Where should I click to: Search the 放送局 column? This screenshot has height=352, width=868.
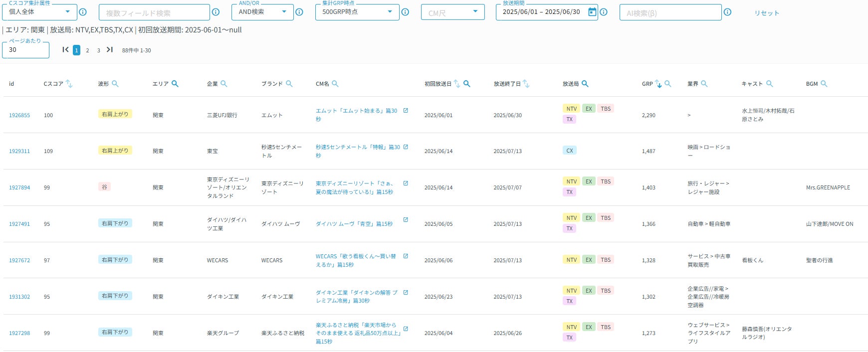click(x=585, y=84)
